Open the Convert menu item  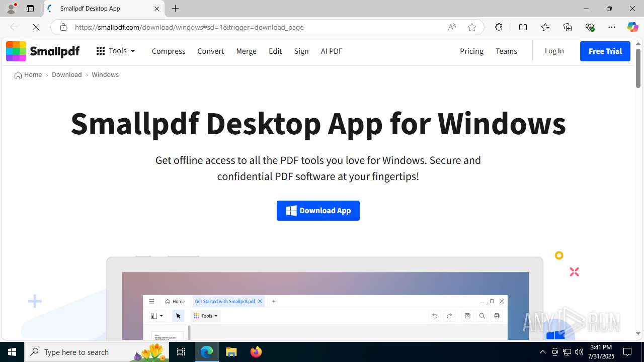click(210, 51)
